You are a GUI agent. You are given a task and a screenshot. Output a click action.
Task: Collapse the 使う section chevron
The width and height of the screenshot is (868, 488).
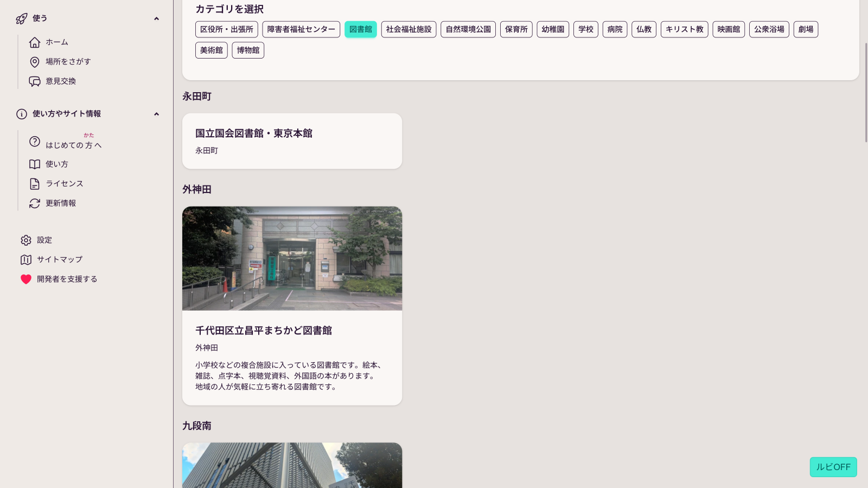tap(157, 18)
